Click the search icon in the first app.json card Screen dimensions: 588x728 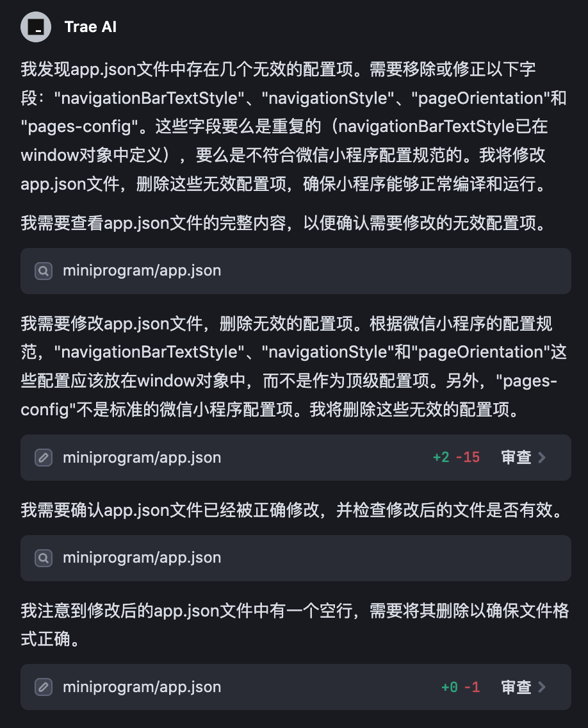(x=43, y=270)
